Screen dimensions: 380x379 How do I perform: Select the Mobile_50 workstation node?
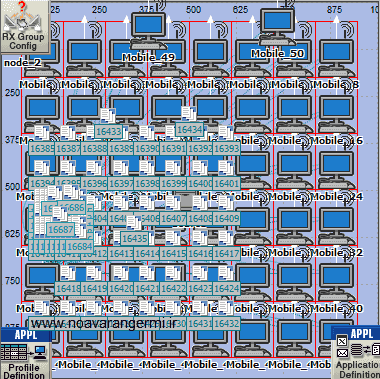pos(277,27)
